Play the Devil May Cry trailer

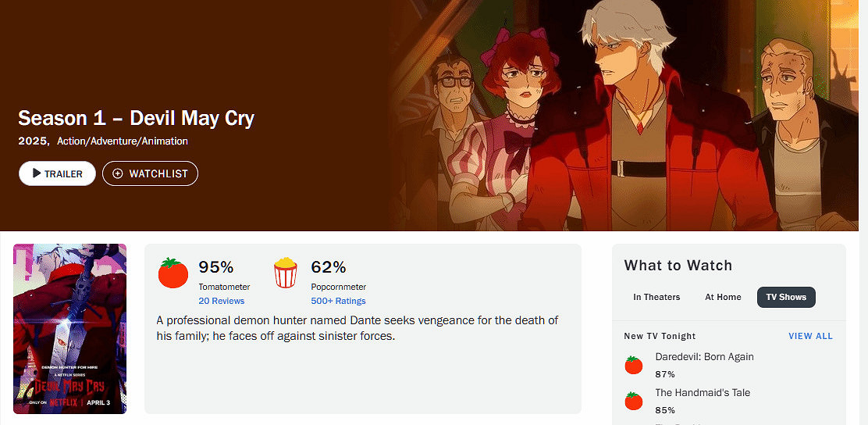[57, 173]
